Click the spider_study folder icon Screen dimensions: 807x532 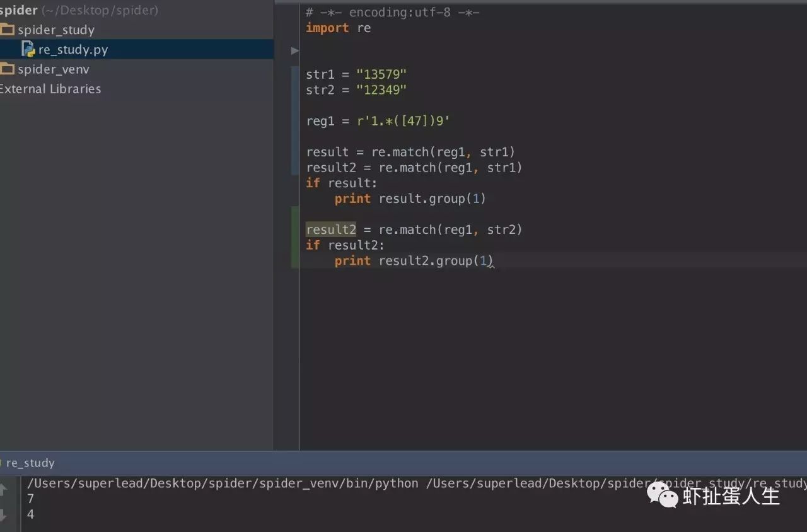coord(7,30)
